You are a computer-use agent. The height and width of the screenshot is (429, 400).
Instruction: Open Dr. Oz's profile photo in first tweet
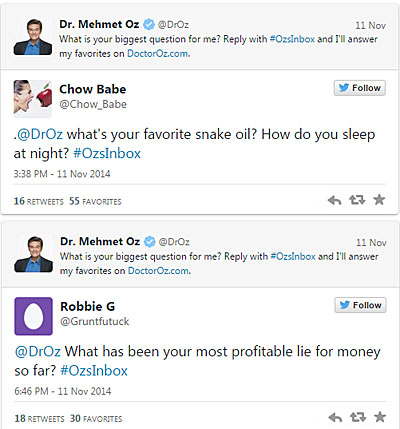[33, 37]
